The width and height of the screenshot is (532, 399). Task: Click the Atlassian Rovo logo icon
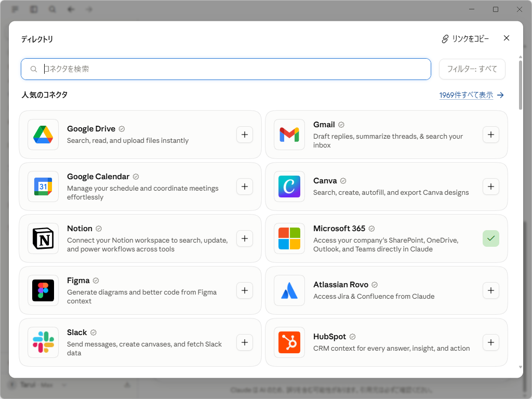click(289, 290)
